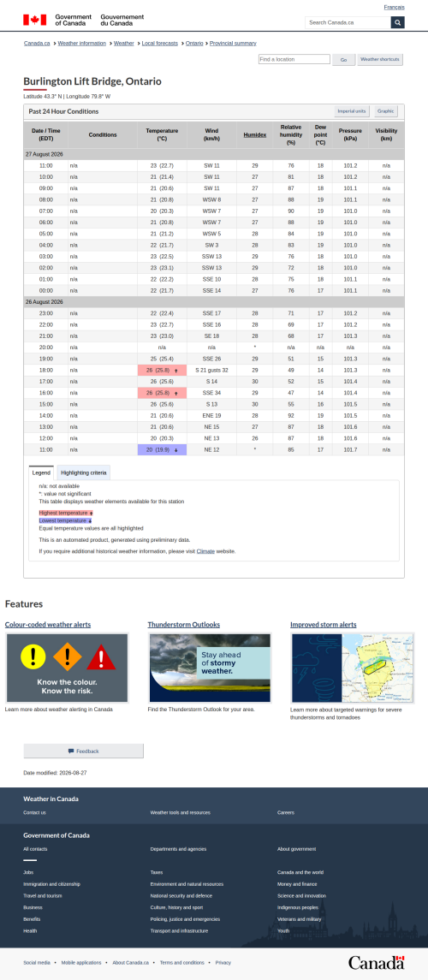Open the Climate website link
Viewport: 428px width, 980px height.
205,551
